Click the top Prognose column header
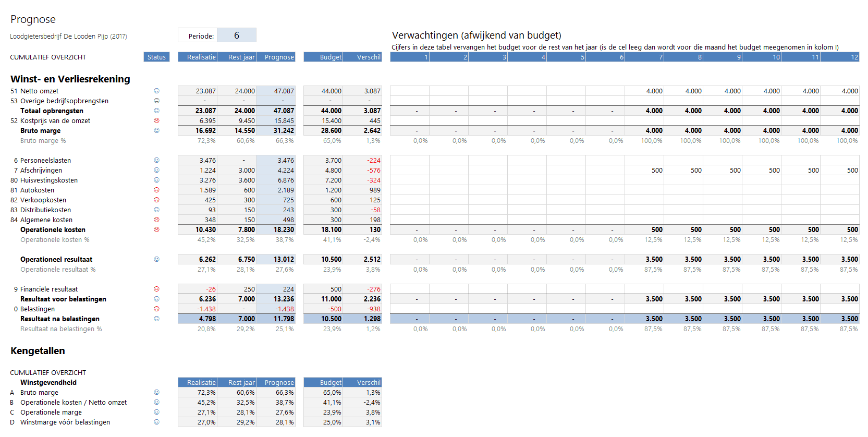 tap(276, 57)
